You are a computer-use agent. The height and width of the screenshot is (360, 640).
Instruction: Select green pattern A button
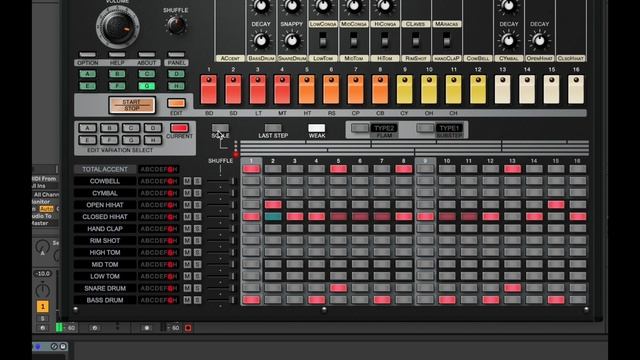coord(87,74)
